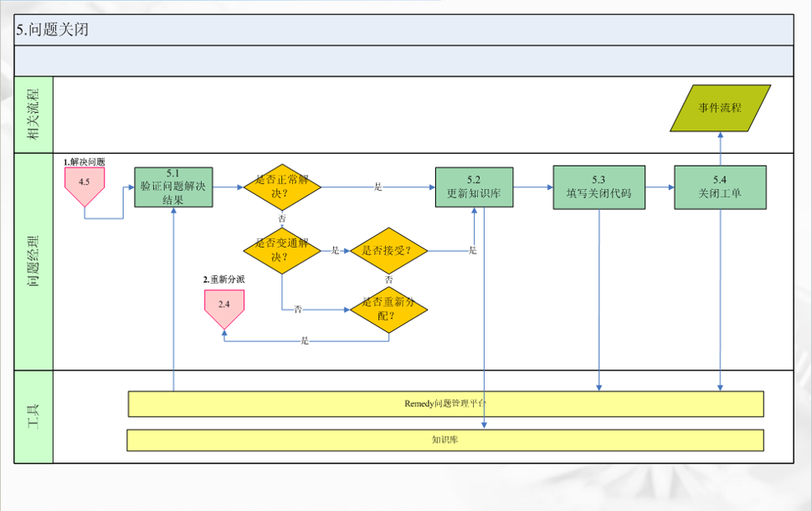Select the 5.4 关闭工单 process box

pos(720,187)
